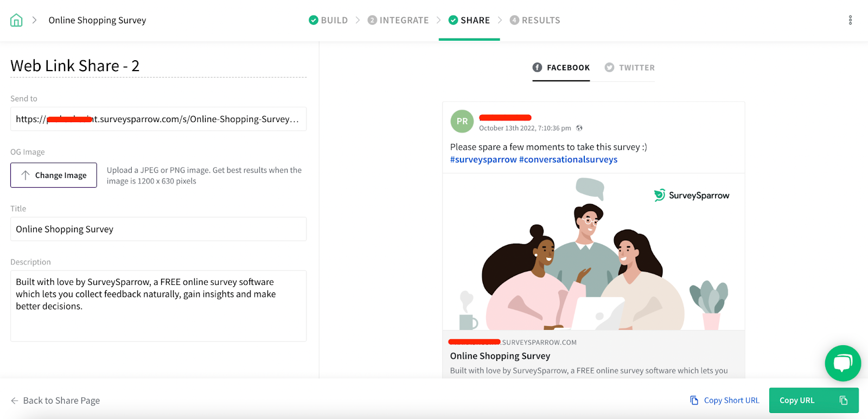The image size is (868, 419).
Task: Switch to the BUILD step
Action: 328,20
